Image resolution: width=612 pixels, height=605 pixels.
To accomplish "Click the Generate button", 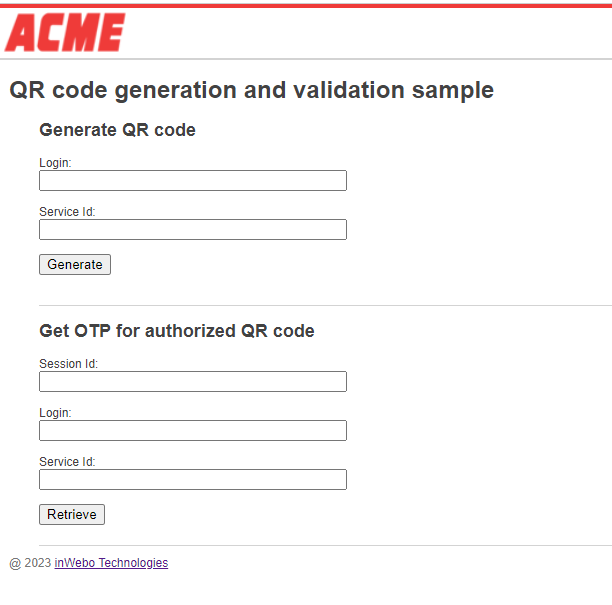I will click(x=75, y=265).
